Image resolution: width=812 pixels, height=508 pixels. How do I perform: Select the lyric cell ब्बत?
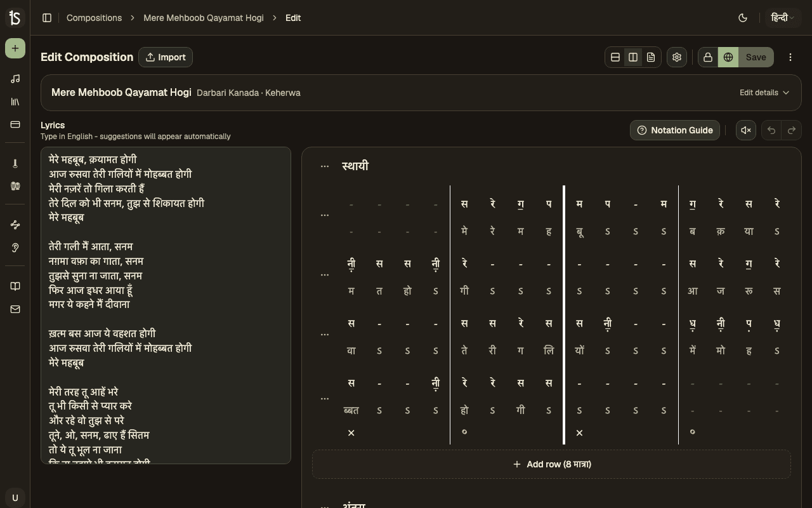(x=351, y=411)
